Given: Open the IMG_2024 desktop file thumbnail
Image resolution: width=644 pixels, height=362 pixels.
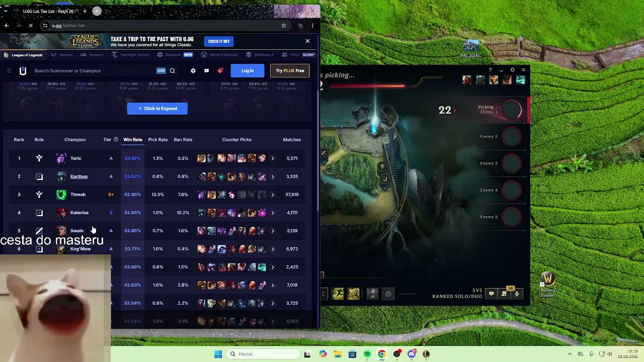Looking at the screenshot, I should click(x=471, y=49).
